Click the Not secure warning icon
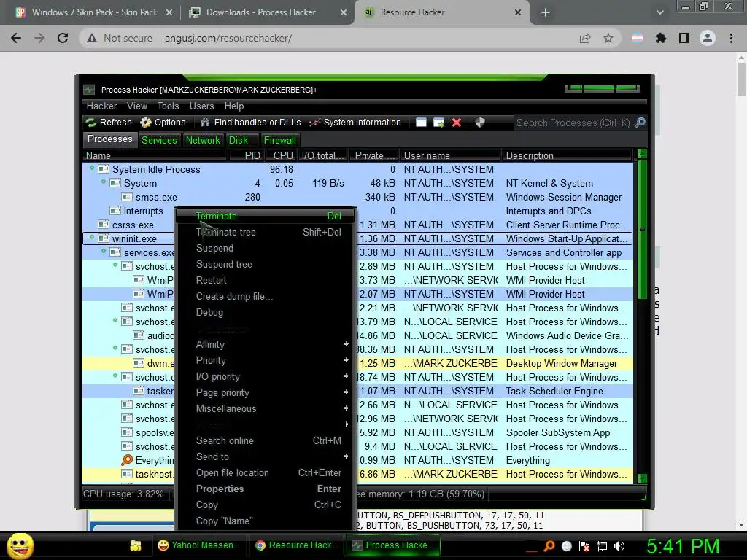Image resolution: width=747 pixels, height=560 pixels. coord(91,38)
